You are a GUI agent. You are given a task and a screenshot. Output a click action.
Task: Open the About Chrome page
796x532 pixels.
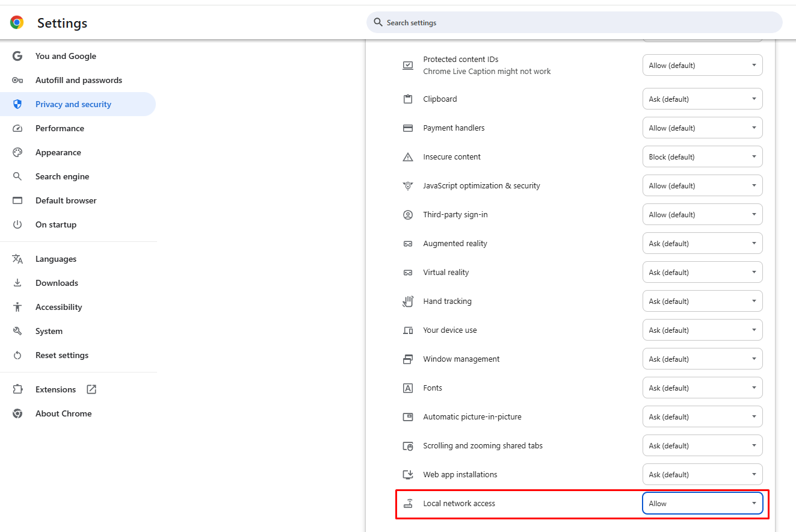(63, 413)
